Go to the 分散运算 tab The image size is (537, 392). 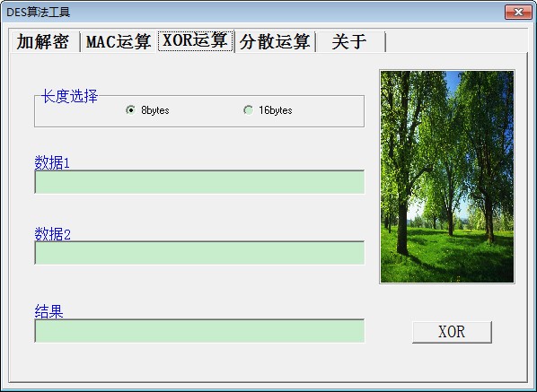click(x=275, y=42)
